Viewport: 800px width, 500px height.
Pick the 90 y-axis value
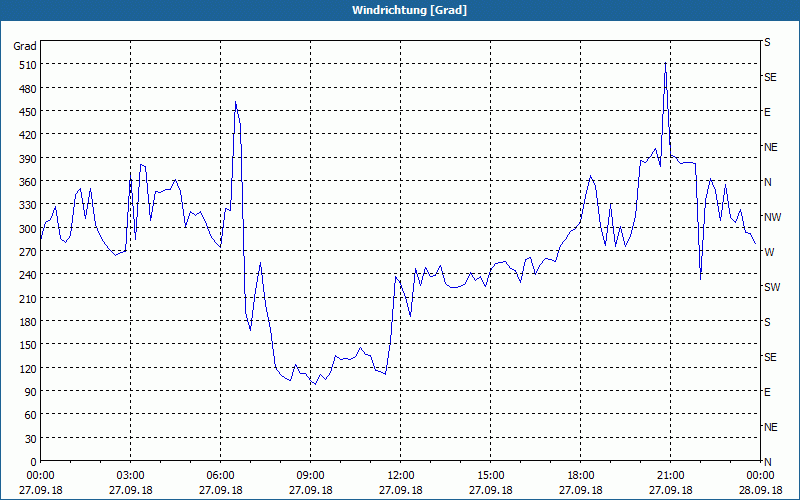[31, 392]
